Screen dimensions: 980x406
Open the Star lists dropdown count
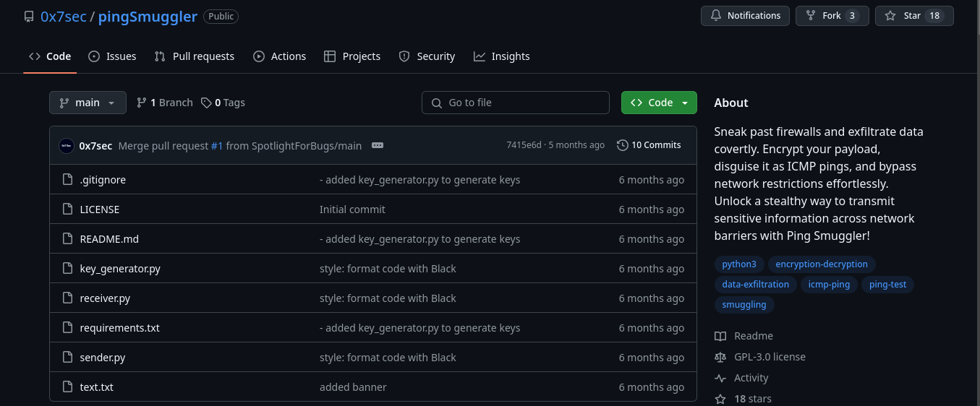[x=934, y=16]
